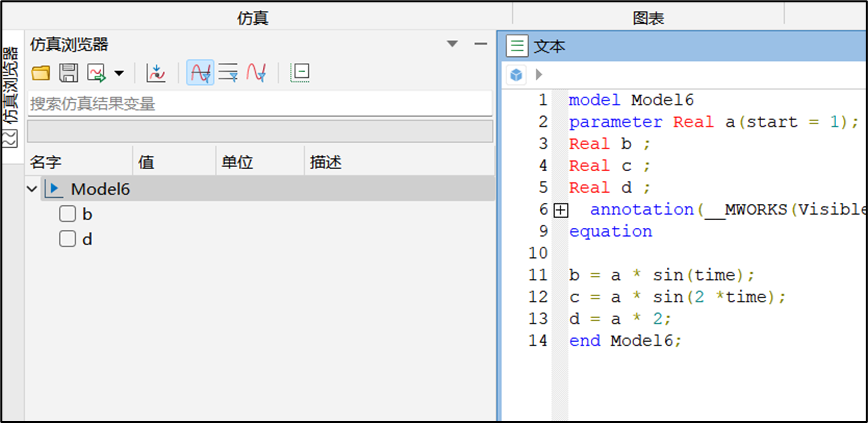Select variable name d in tree
The width and height of the screenshot is (868, 423).
(x=87, y=240)
